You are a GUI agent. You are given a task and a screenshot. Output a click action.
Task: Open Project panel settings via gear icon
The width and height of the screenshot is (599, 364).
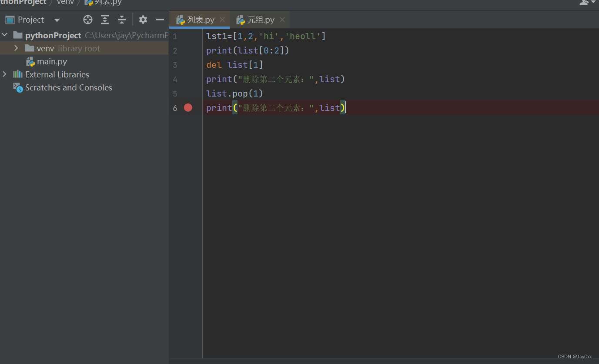pyautogui.click(x=143, y=19)
